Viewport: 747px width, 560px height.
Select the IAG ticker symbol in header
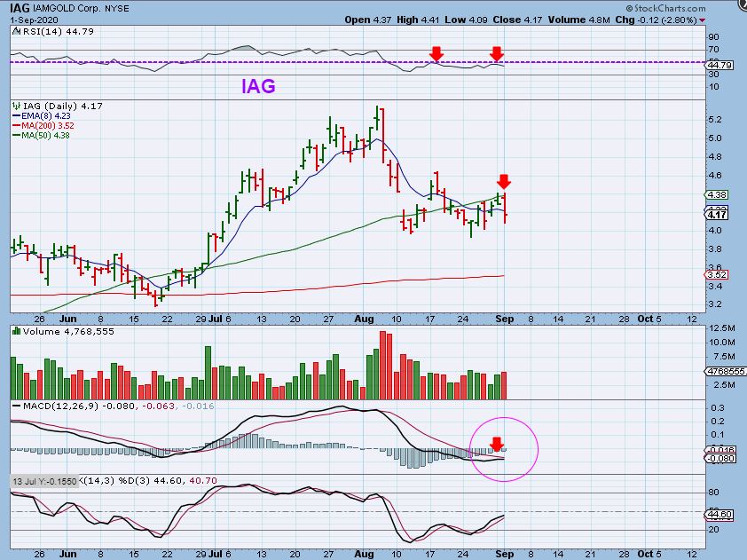pos(20,8)
